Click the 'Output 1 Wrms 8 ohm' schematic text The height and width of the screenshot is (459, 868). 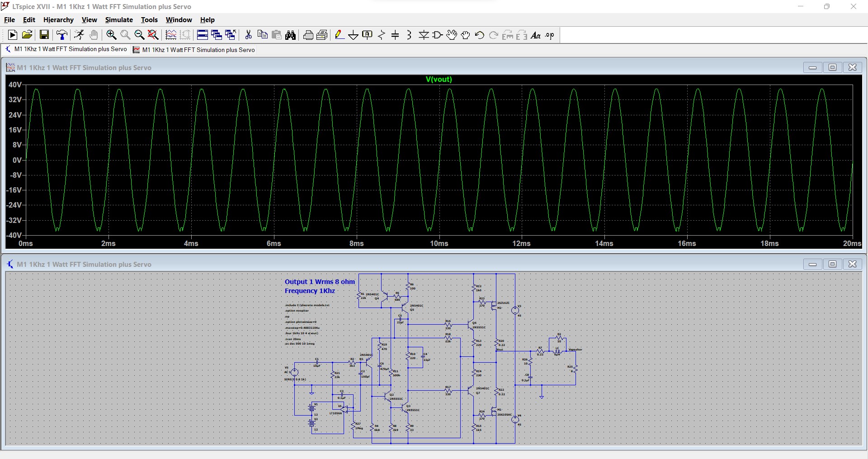pyautogui.click(x=320, y=282)
